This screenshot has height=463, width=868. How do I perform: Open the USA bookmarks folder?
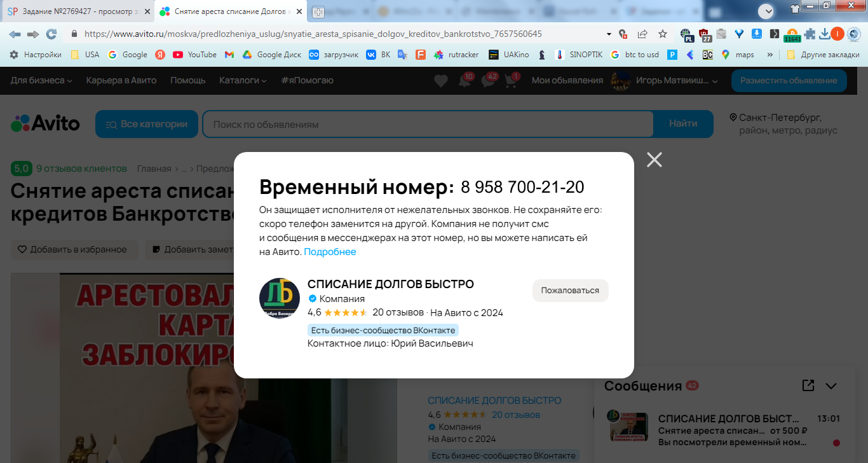(x=85, y=55)
